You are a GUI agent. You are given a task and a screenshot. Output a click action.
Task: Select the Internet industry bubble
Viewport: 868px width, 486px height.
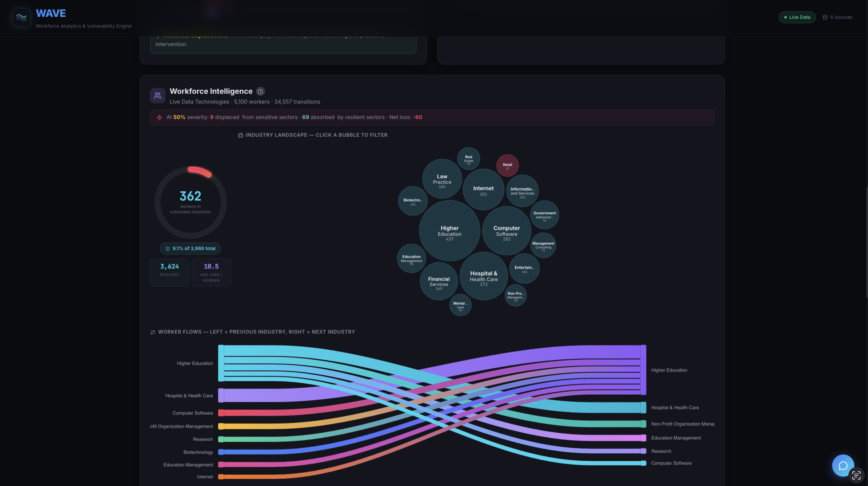point(483,189)
